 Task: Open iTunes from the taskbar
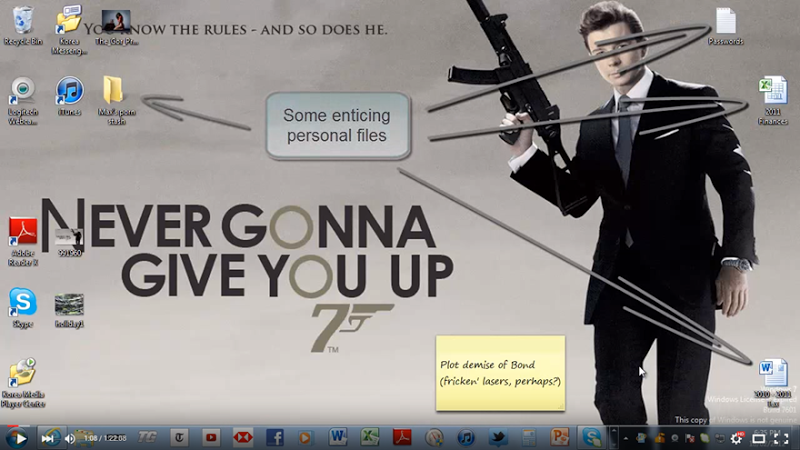(x=466, y=438)
